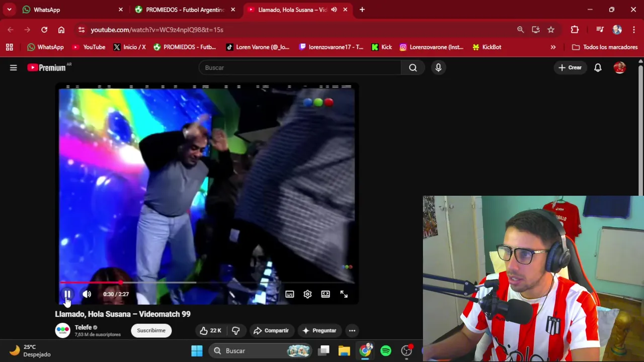Expand hidden bookmarks chevron
644x362 pixels.
point(553,47)
